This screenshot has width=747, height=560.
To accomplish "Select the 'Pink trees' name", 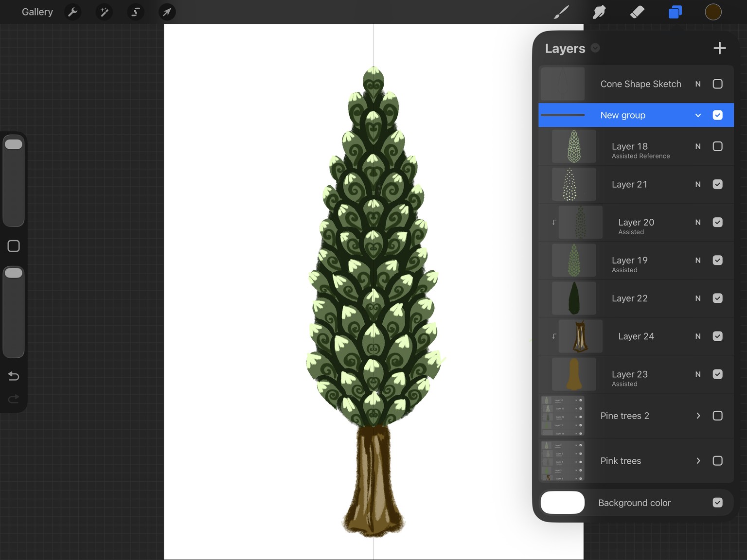I will pos(621,461).
